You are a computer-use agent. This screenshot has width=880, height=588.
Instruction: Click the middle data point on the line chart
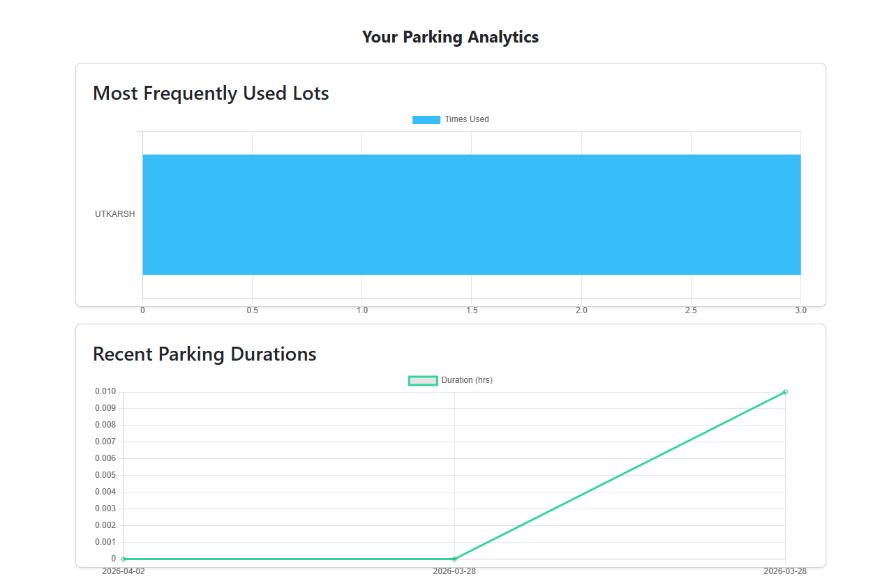pyautogui.click(x=454, y=559)
